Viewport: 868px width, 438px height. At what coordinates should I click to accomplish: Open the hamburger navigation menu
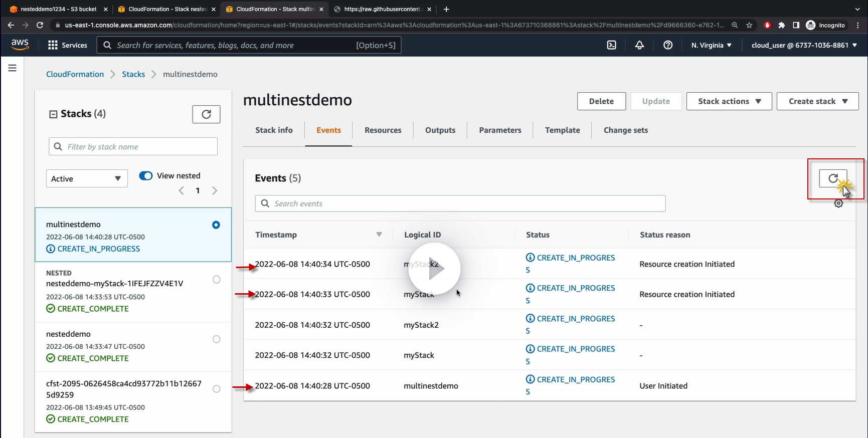(13, 68)
